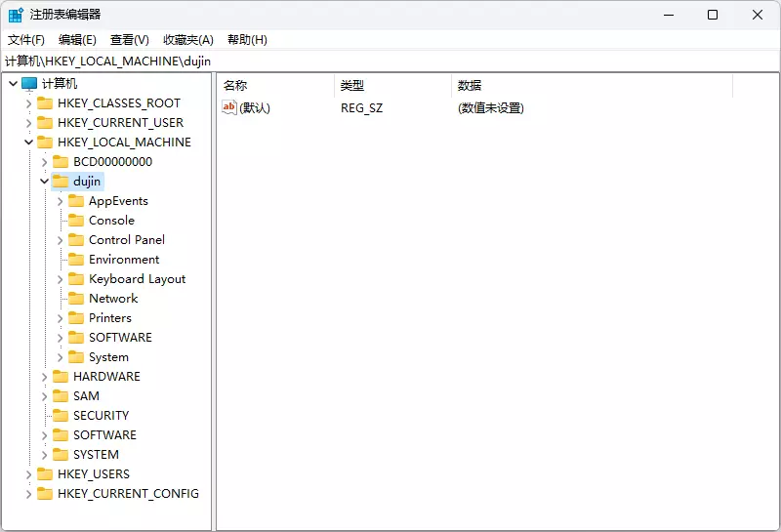Viewport: 781px width, 532px height.
Task: Click the SAM folder icon
Action: pos(61,396)
